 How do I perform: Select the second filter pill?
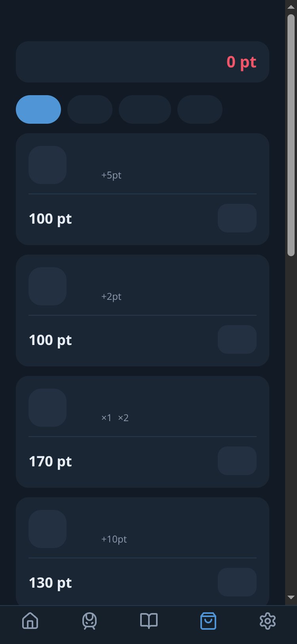click(x=90, y=109)
